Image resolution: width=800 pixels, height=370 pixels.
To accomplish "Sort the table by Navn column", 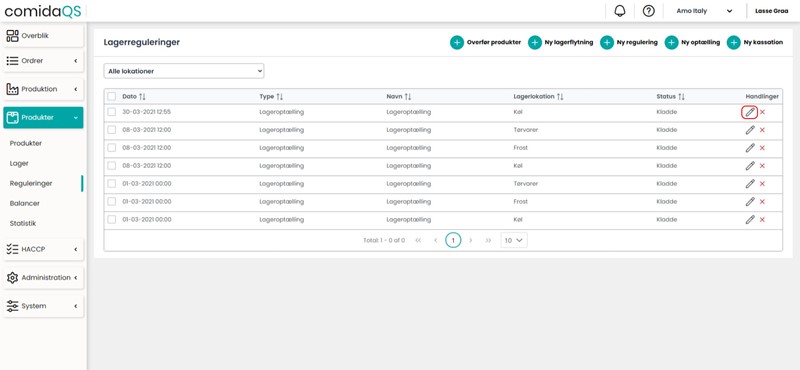I will [408, 96].
